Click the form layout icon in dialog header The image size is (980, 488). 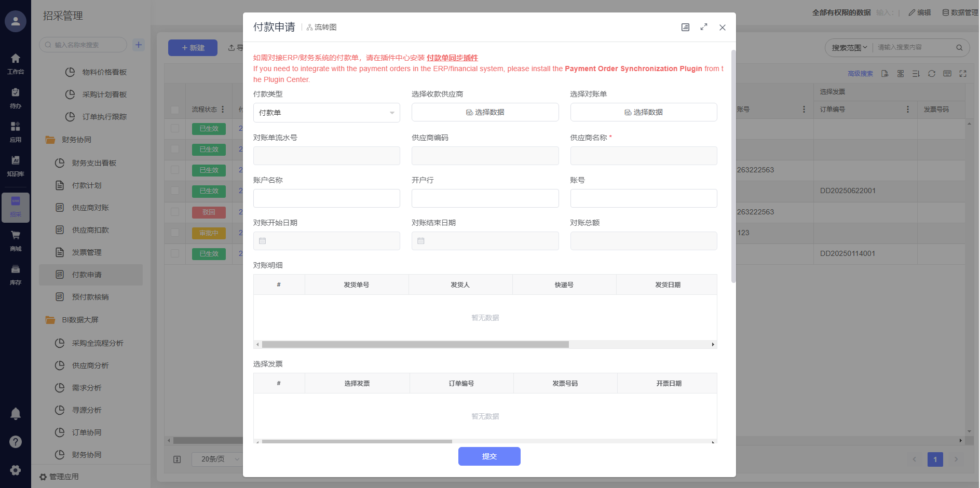click(x=685, y=28)
